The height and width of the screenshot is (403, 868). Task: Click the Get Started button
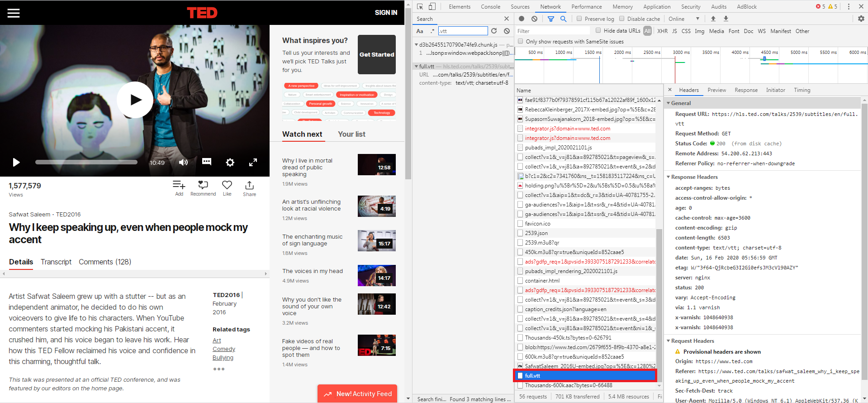377,54
